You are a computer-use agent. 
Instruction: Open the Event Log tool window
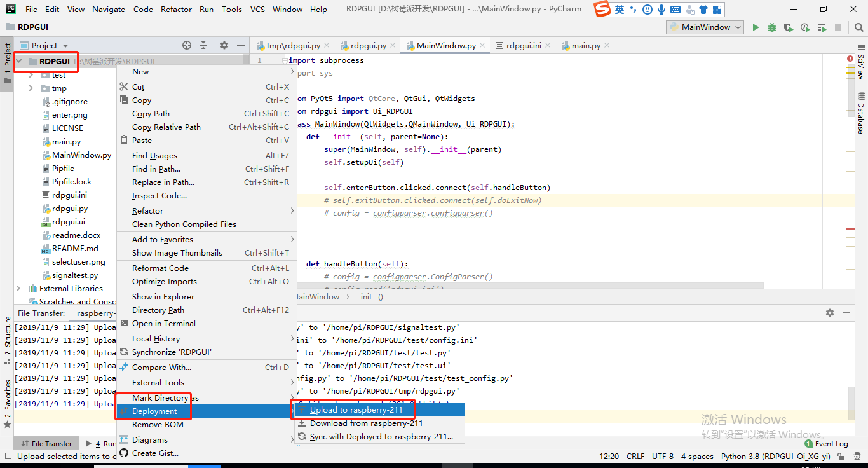click(827, 443)
